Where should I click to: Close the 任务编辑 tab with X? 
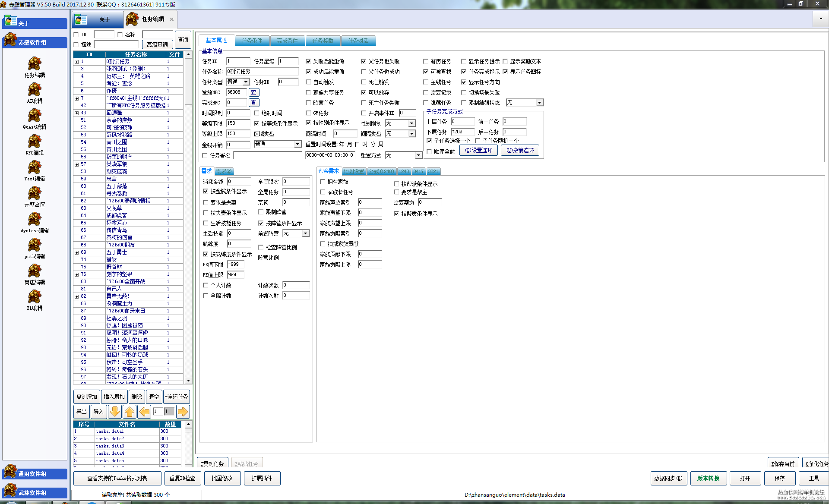(171, 19)
